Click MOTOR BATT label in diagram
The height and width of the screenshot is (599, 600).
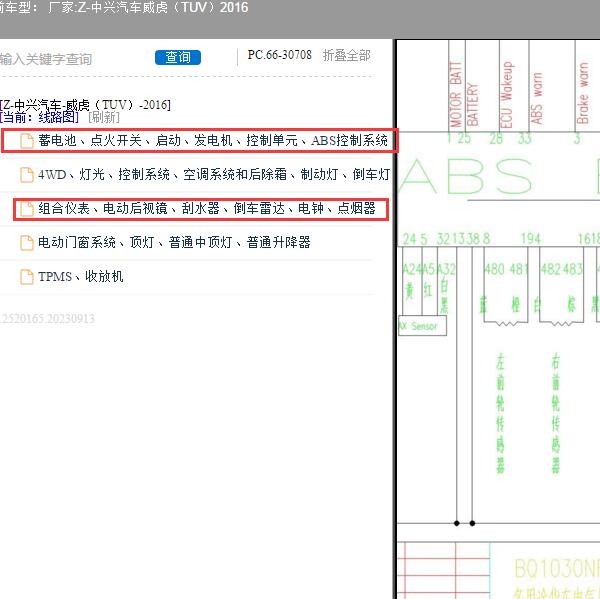point(456,94)
